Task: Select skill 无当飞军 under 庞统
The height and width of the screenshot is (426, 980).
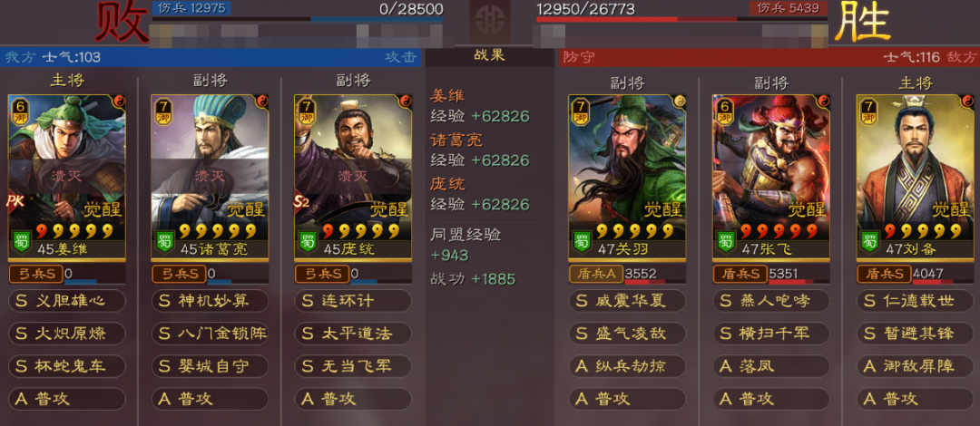Action: (x=353, y=366)
